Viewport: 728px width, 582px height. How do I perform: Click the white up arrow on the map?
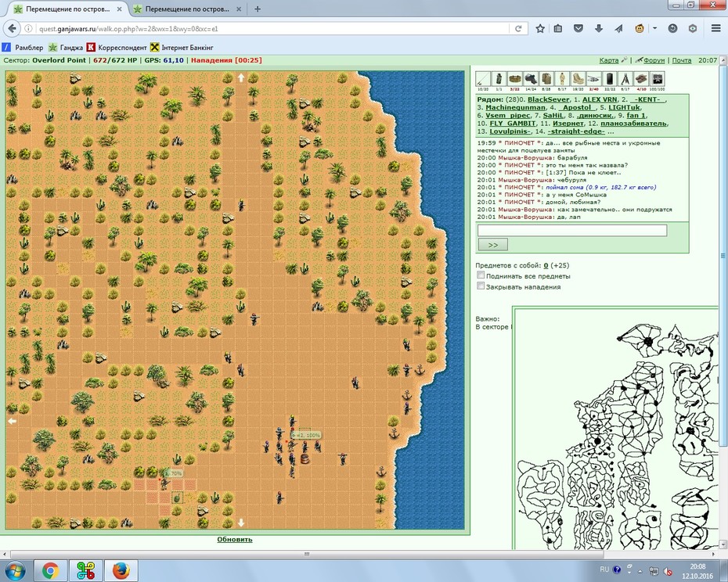241,78
